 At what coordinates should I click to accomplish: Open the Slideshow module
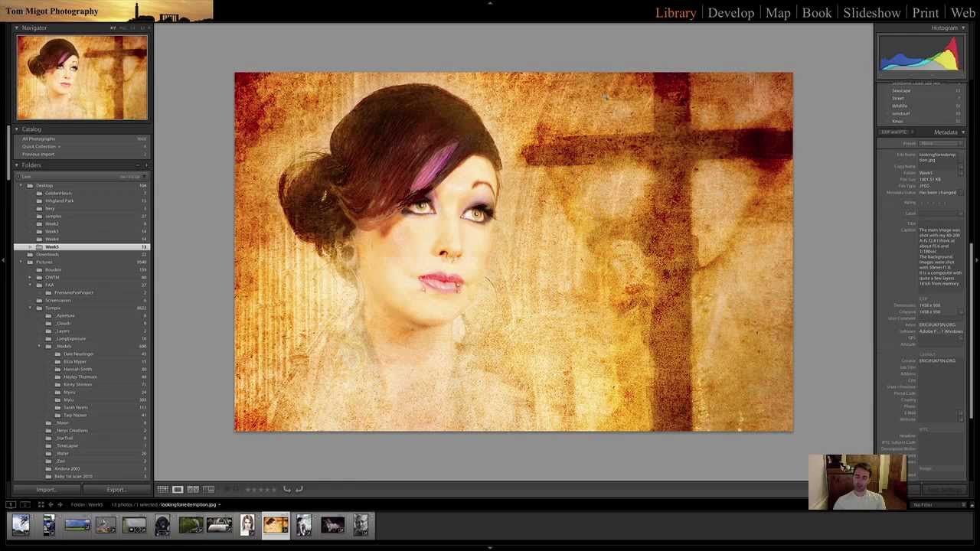pos(871,12)
